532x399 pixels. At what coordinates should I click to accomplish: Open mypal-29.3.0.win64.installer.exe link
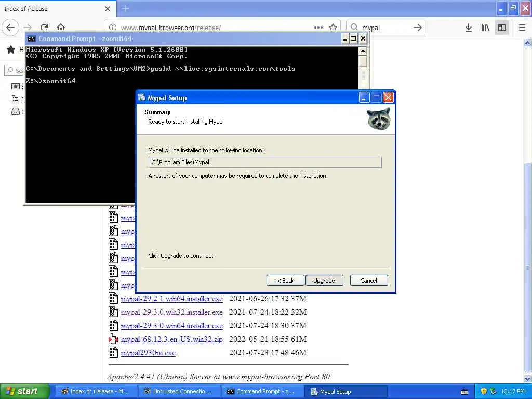[171, 326]
